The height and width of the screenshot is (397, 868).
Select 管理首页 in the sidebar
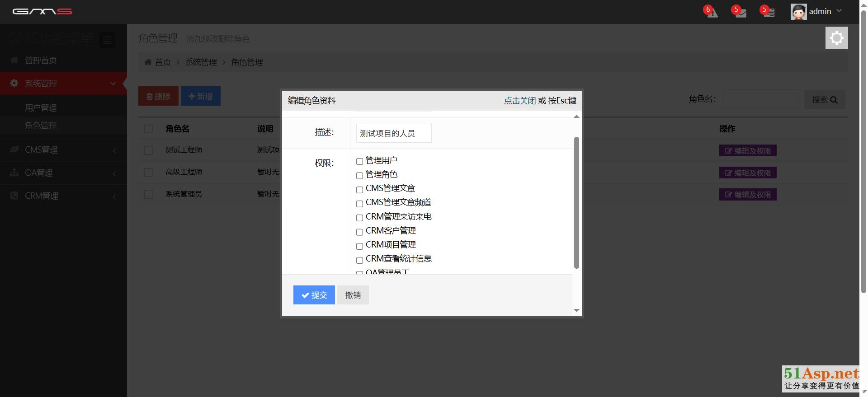pyautogui.click(x=41, y=61)
